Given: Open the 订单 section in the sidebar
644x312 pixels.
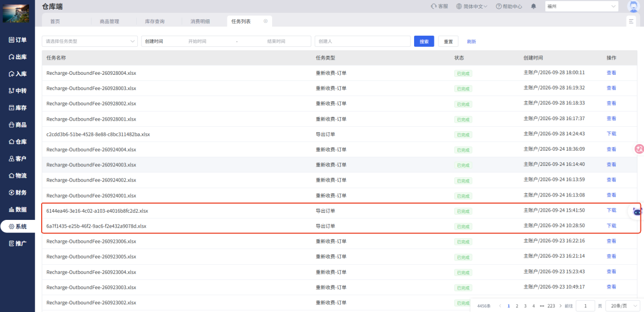Looking at the screenshot, I should pyautogui.click(x=17, y=40).
